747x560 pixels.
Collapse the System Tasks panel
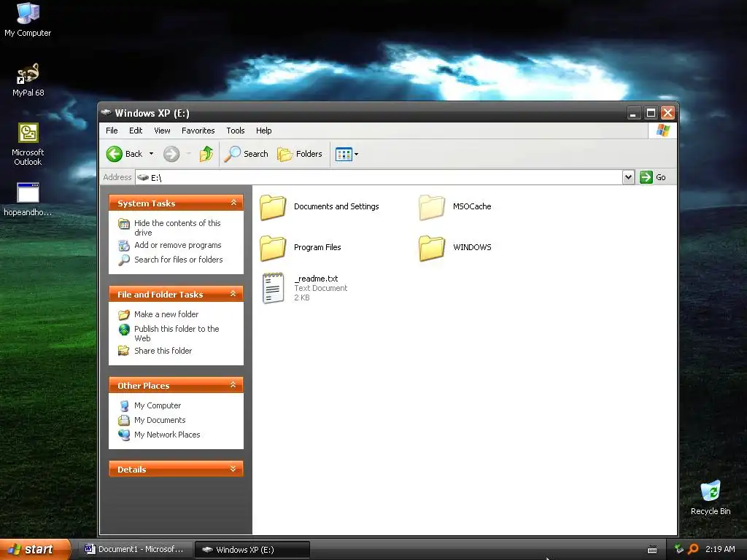tap(233, 203)
